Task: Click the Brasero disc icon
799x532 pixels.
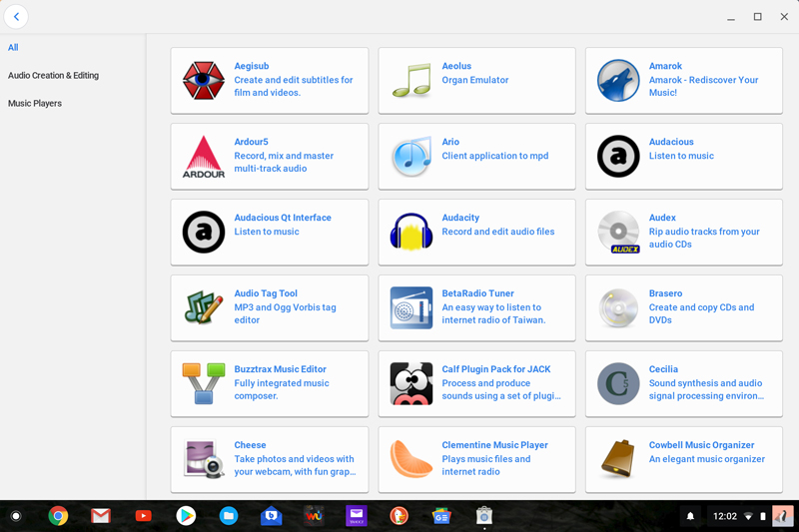Action: pos(618,307)
